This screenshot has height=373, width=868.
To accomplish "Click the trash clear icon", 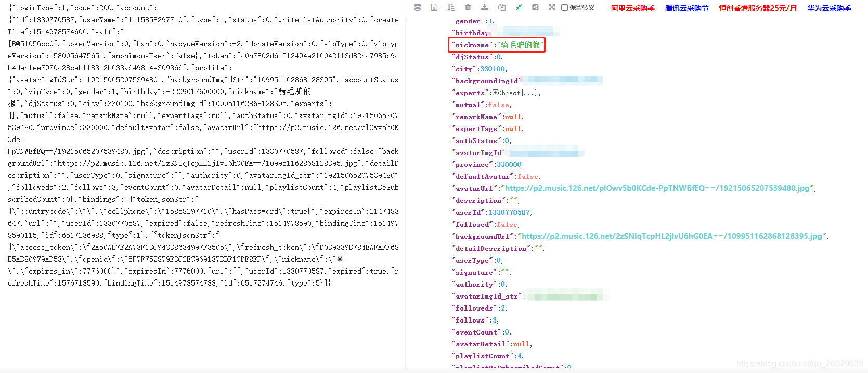I will tap(468, 7).
